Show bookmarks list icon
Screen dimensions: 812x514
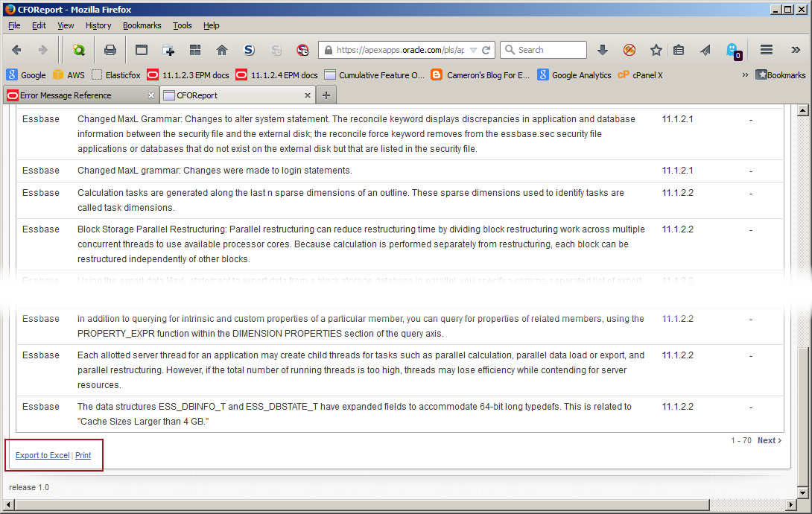tap(679, 50)
